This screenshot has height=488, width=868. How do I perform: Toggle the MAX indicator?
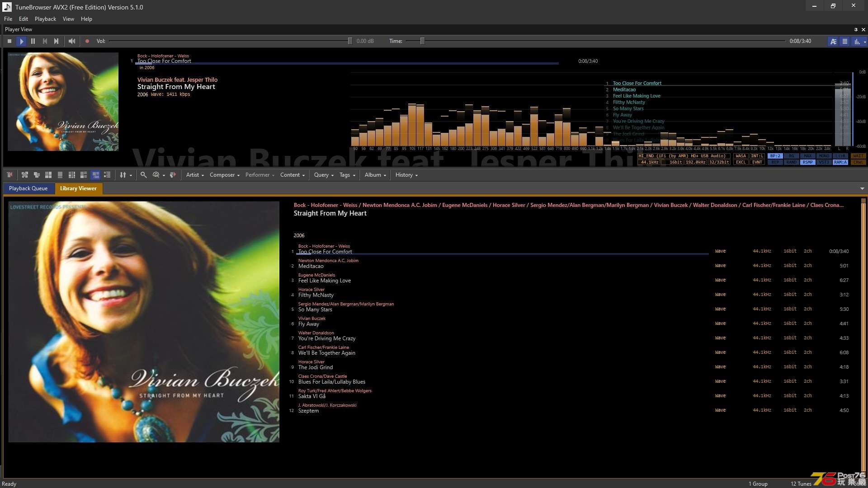pyautogui.click(x=808, y=156)
